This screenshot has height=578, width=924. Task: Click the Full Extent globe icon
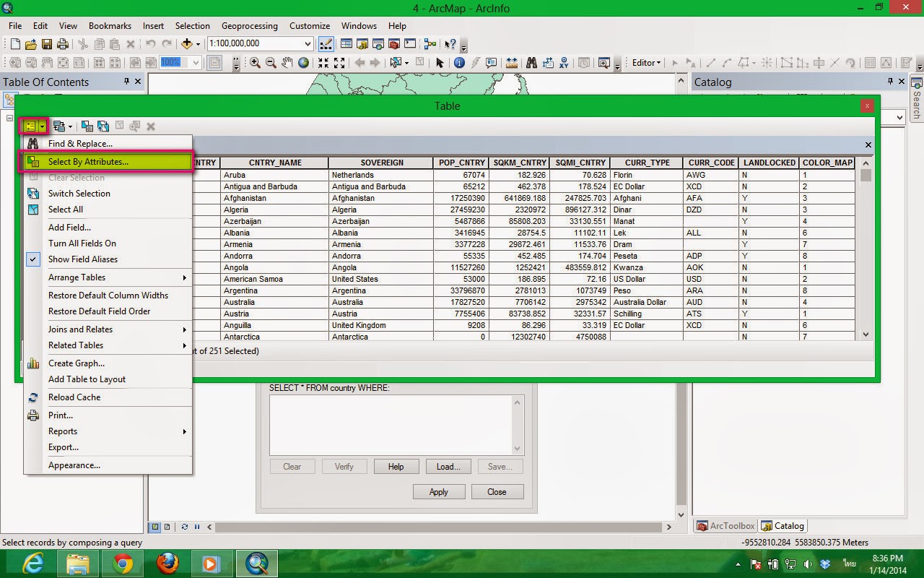click(303, 63)
